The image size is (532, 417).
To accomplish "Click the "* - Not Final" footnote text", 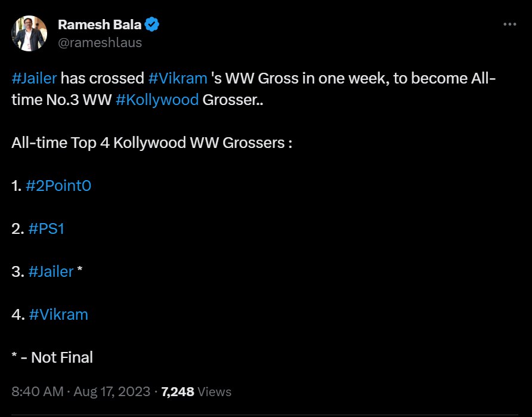I will pos(52,357).
